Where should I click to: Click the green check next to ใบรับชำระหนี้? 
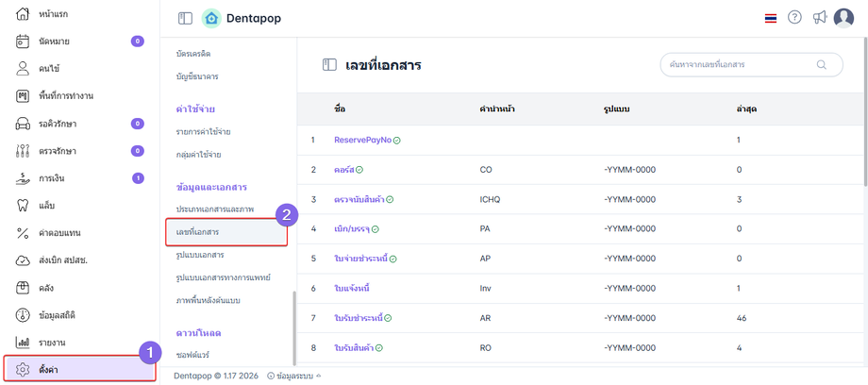(x=388, y=319)
